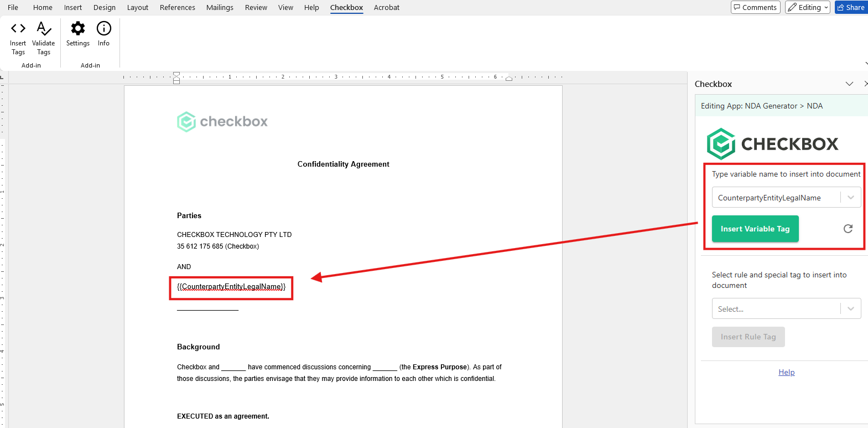Viewport: 868px width, 428px height.
Task: Open the Checkbox add-in Settings gear
Action: 78,34
